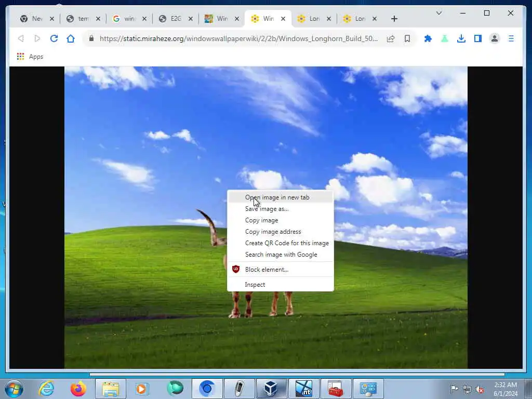Viewport: 532px width, 399px height.
Task: Choose 'Open image in new tab'
Action: [x=280, y=197]
